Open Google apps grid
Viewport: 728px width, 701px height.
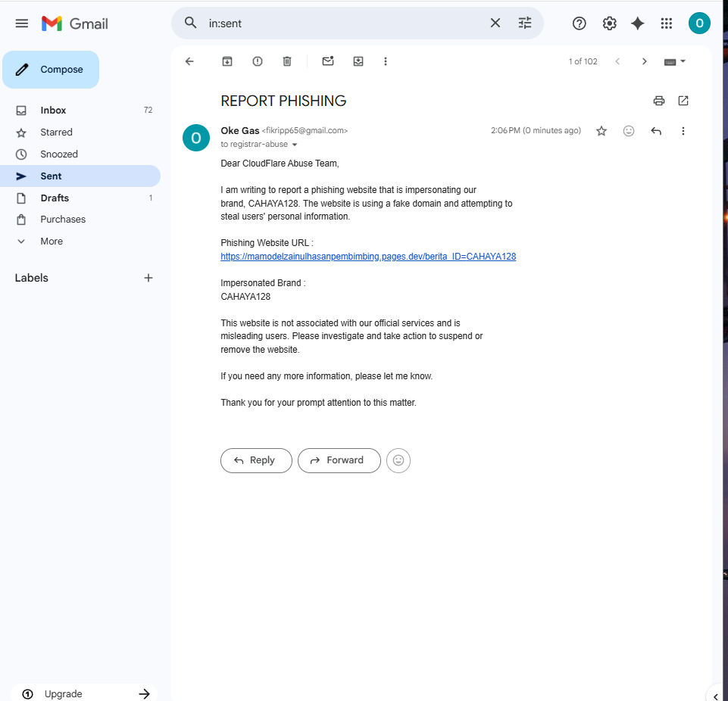[666, 23]
